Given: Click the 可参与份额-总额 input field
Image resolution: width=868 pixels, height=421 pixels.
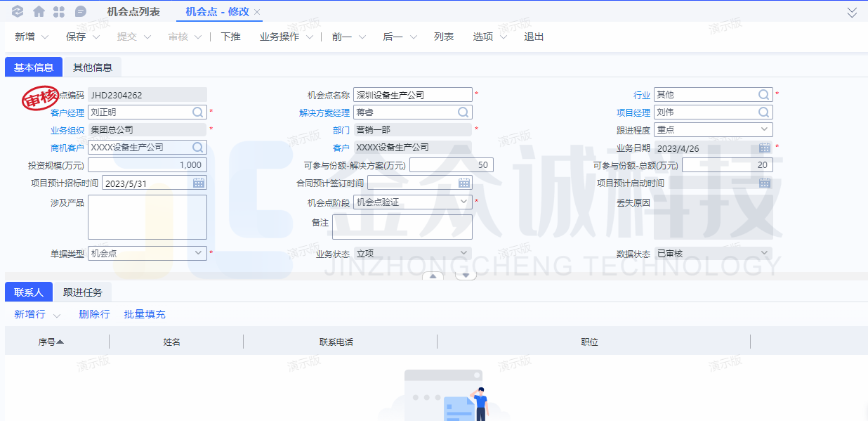Looking at the screenshot, I should pyautogui.click(x=728, y=165).
